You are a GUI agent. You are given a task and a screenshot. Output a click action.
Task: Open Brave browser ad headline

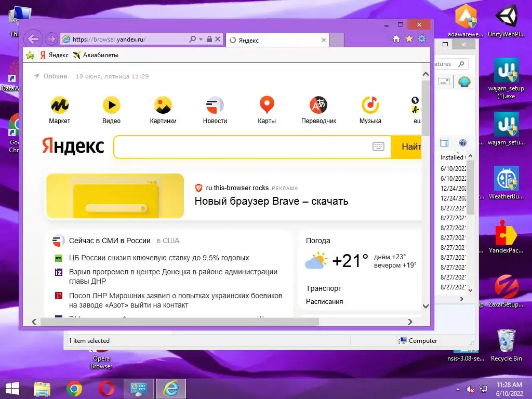tap(271, 201)
